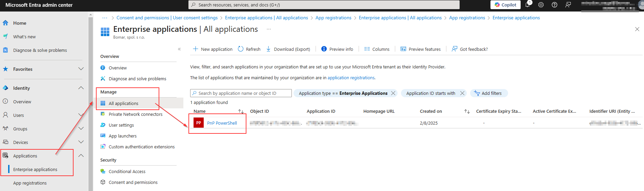Open the settings gear icon
The width and height of the screenshot is (644, 191).
[541, 5]
